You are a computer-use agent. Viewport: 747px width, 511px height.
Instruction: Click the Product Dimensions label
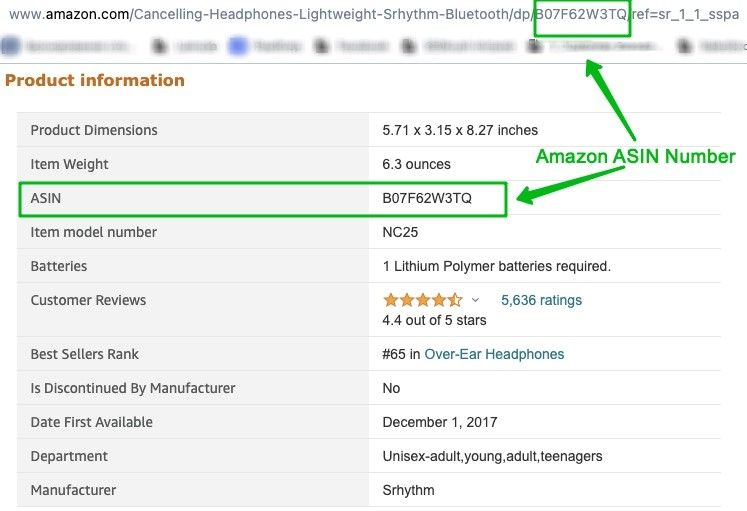click(x=94, y=130)
